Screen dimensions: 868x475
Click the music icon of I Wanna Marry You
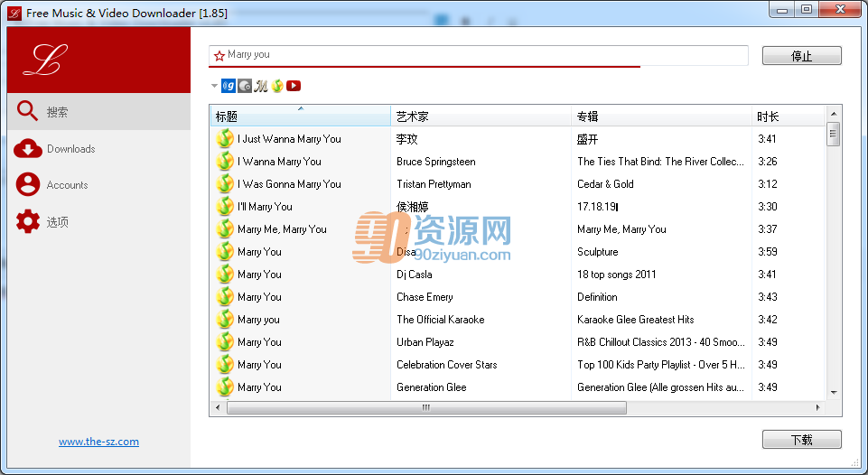pyautogui.click(x=224, y=161)
